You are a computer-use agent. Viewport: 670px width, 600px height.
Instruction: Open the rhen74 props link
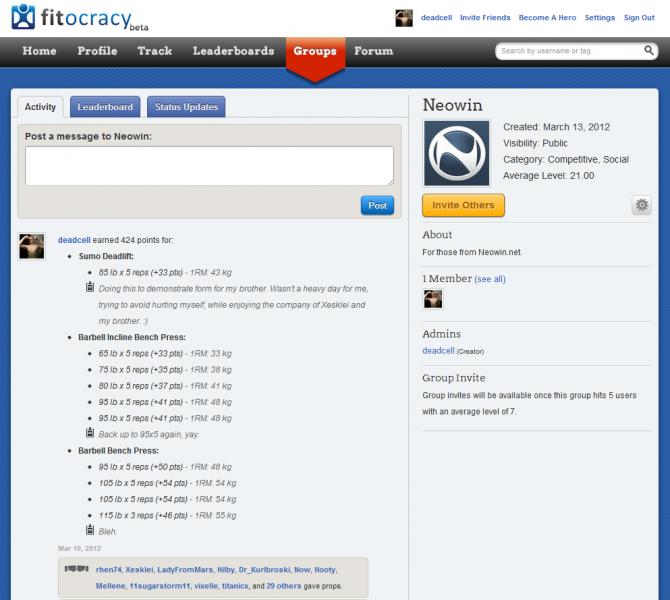(x=109, y=570)
